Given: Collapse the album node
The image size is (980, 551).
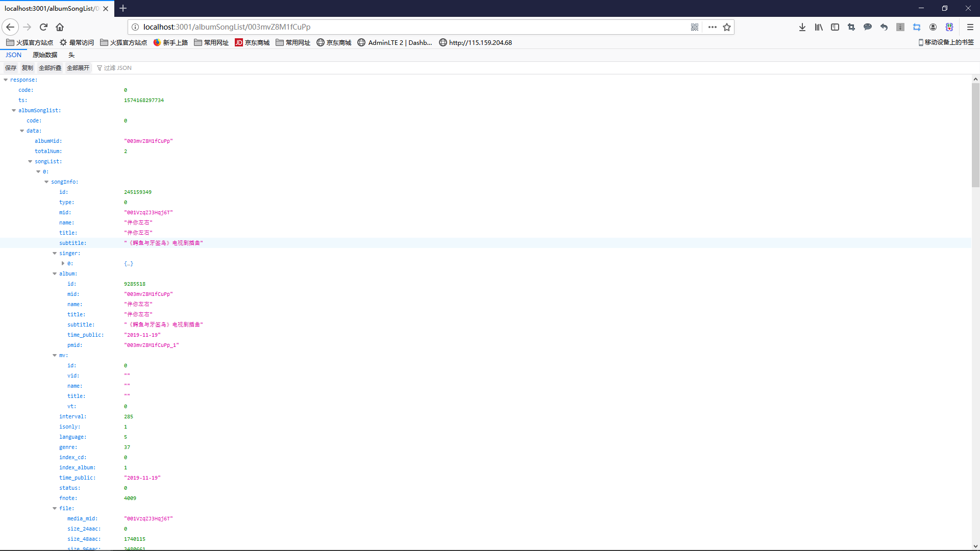Looking at the screenshot, I should point(55,273).
